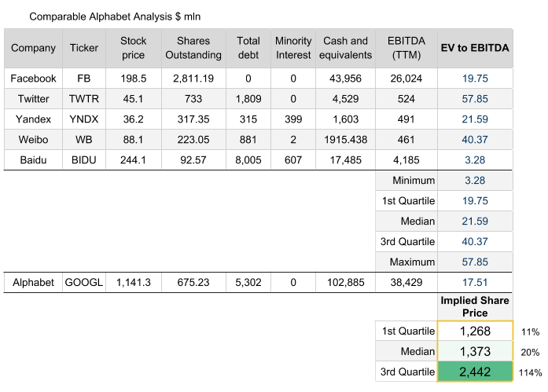Select Facebook EBITDA cell 26,024
The image size is (548, 392).
[404, 79]
